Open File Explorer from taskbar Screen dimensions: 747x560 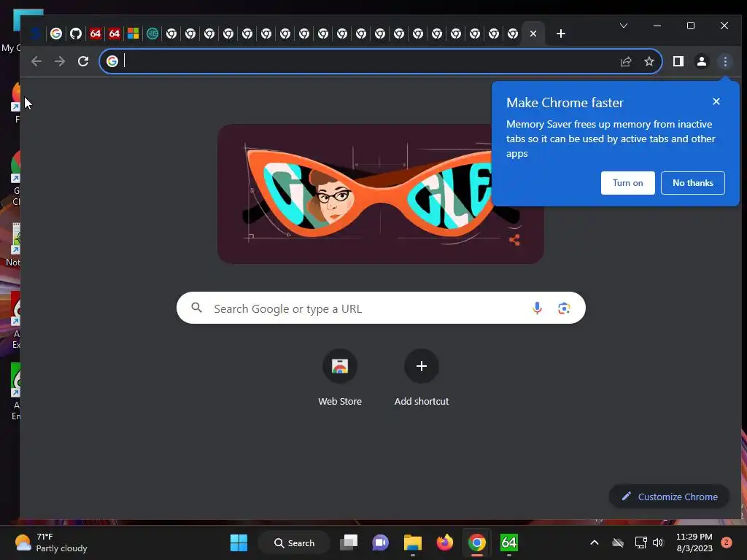[413, 542]
